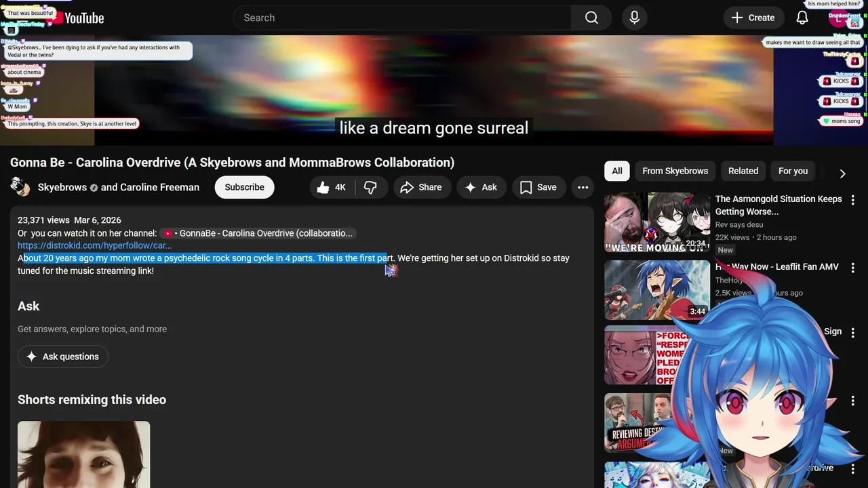868x488 pixels.
Task: Open the Leaflit Fan AMV thumbnail
Action: click(657, 290)
